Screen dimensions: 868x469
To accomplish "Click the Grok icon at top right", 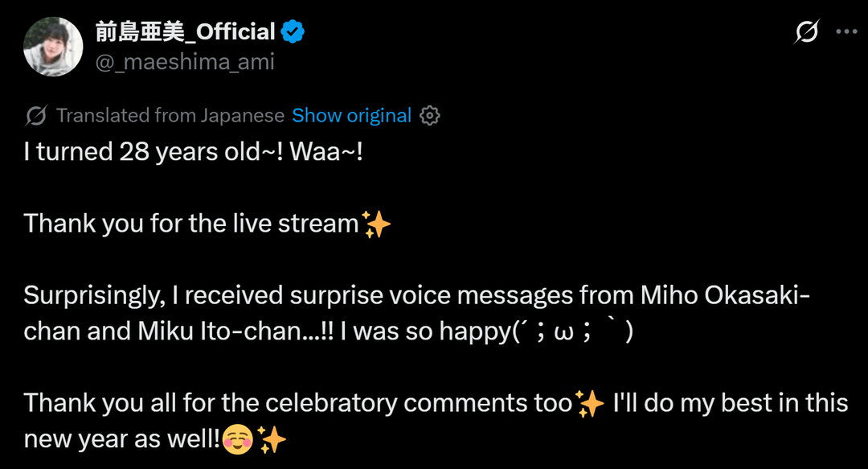I will pos(806,32).
